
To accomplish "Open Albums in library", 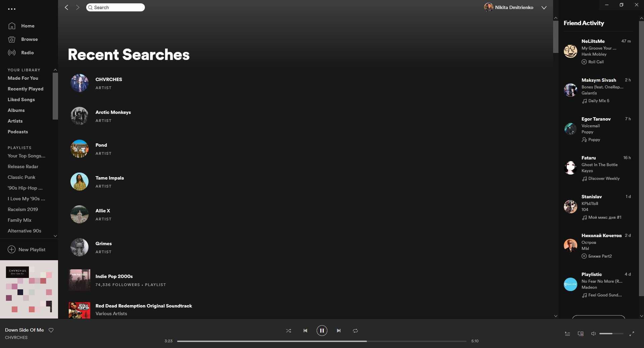I will [x=16, y=110].
